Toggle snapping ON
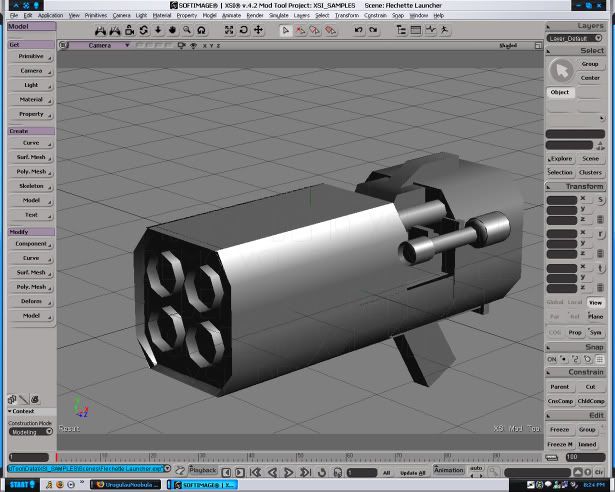 pyautogui.click(x=551, y=359)
